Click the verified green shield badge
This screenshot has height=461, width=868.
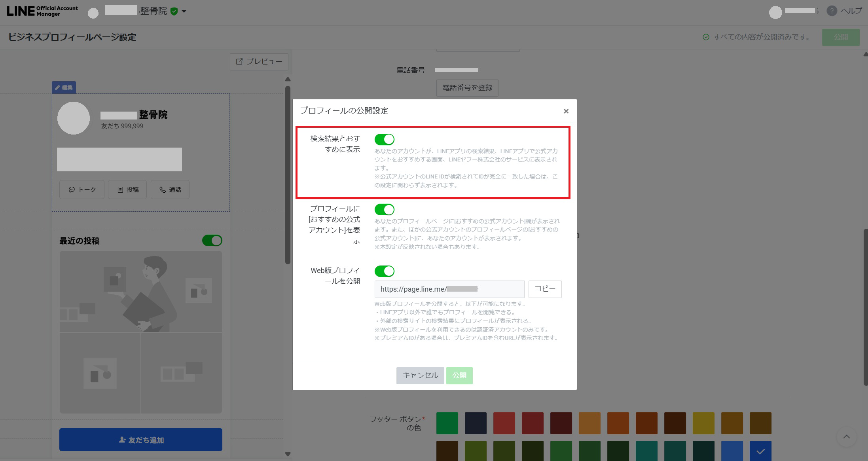coord(174,11)
